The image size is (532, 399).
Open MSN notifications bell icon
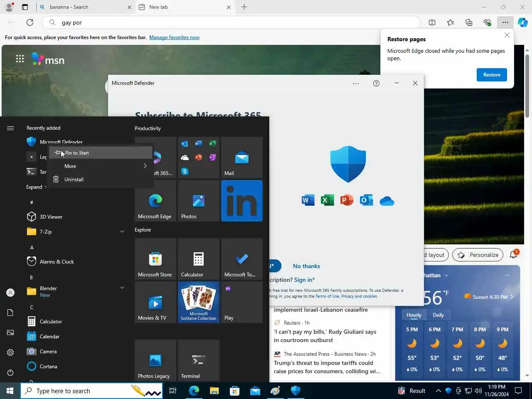(513, 254)
